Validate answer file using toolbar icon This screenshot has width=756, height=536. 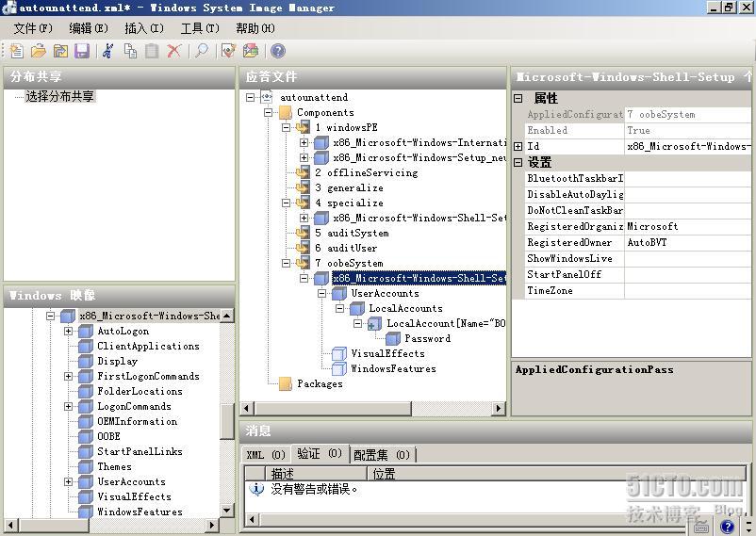[228, 51]
